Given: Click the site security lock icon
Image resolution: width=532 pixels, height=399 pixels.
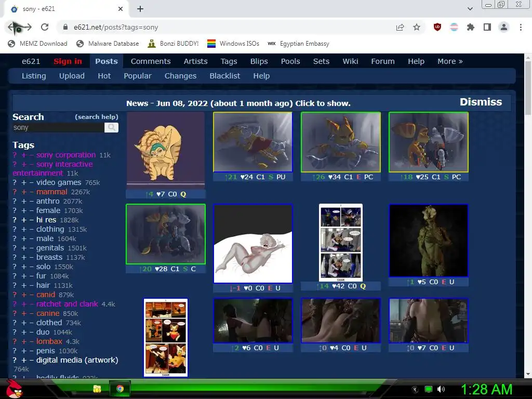Looking at the screenshot, I should click(65, 27).
